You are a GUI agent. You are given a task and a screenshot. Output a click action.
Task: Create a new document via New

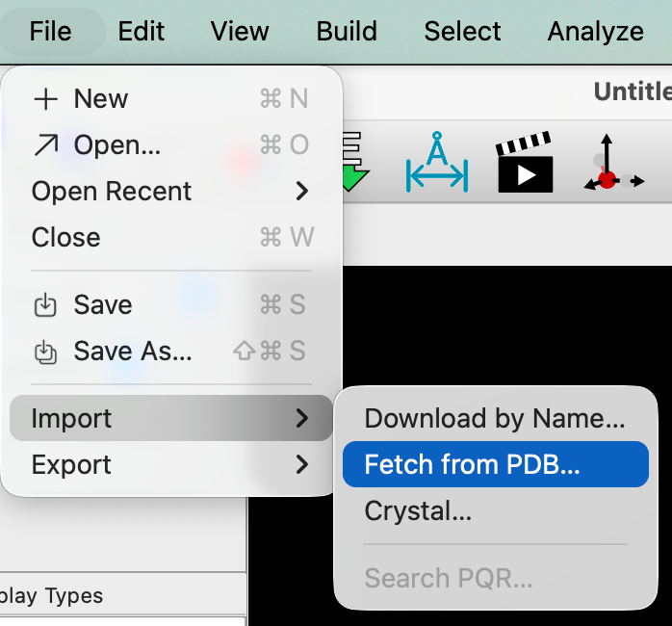pyautogui.click(x=100, y=98)
